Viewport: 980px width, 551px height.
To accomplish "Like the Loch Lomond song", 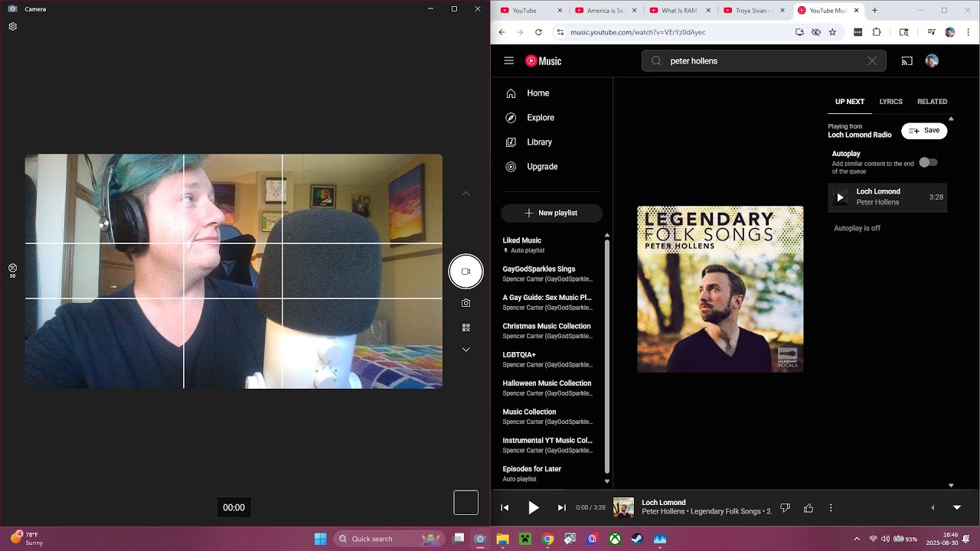I will click(x=808, y=507).
